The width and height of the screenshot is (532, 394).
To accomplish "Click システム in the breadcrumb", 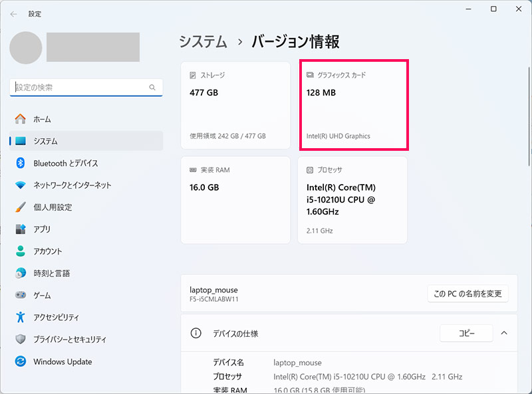I will [203, 42].
